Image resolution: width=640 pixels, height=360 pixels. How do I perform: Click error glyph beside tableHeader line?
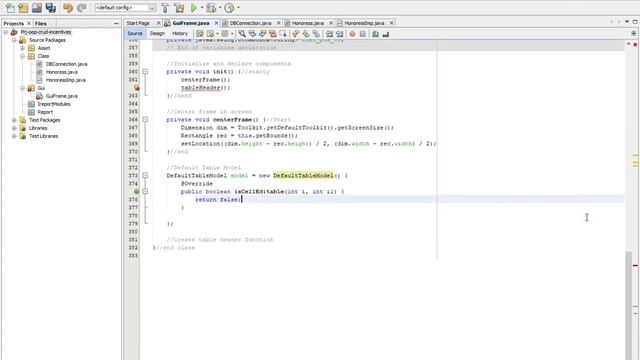click(x=136, y=87)
